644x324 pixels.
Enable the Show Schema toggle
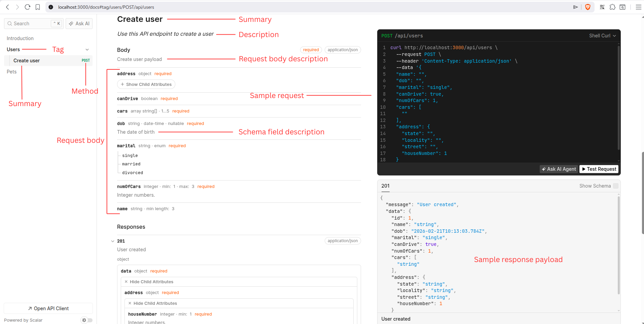click(x=616, y=186)
